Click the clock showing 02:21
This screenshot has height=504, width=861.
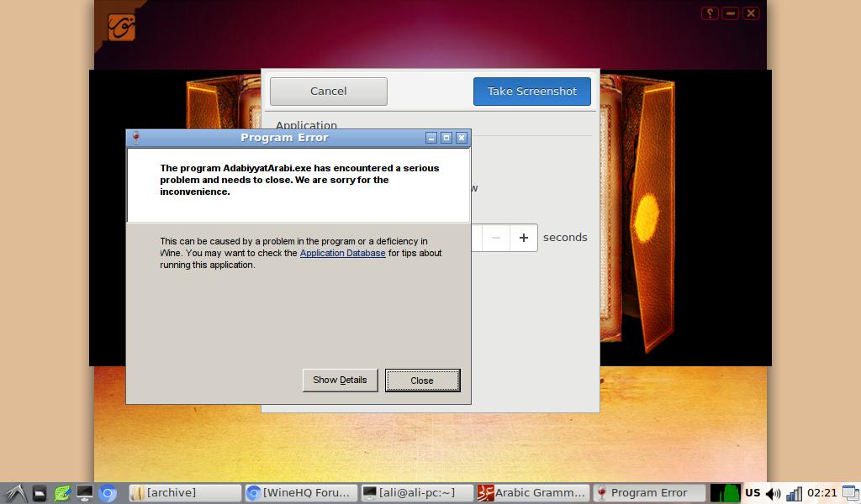(x=822, y=493)
